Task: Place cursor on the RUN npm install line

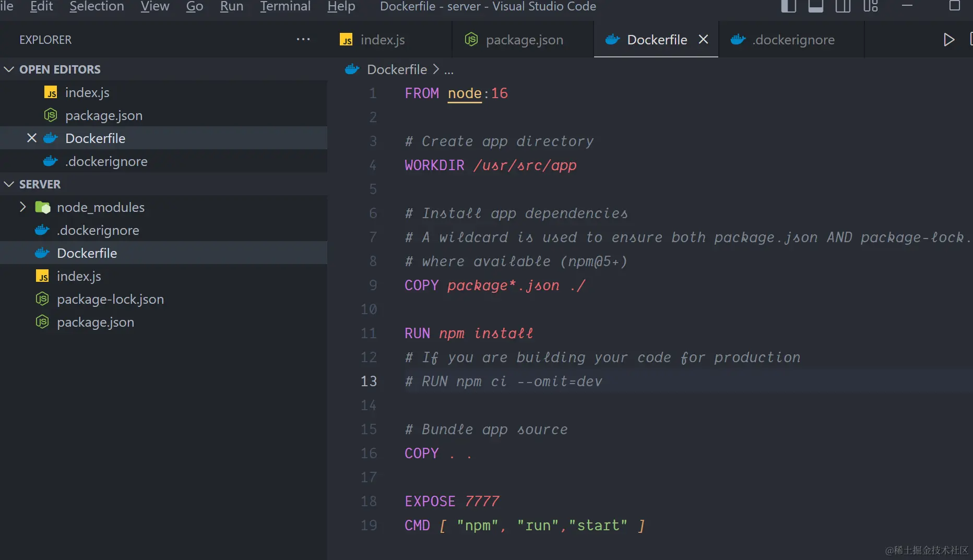Action: (469, 333)
